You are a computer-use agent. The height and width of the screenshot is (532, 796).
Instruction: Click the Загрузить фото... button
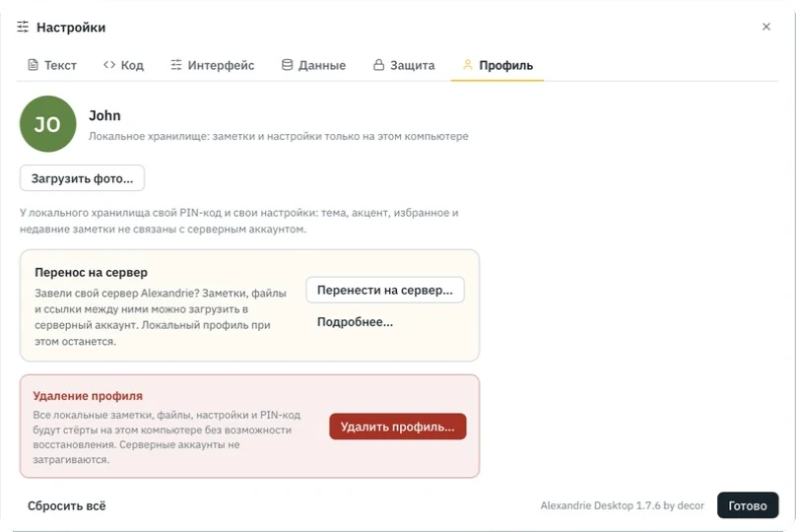click(x=82, y=178)
